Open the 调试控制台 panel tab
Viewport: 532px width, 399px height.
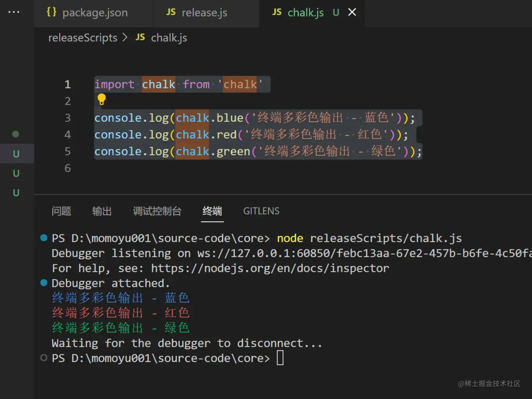pyautogui.click(x=157, y=211)
